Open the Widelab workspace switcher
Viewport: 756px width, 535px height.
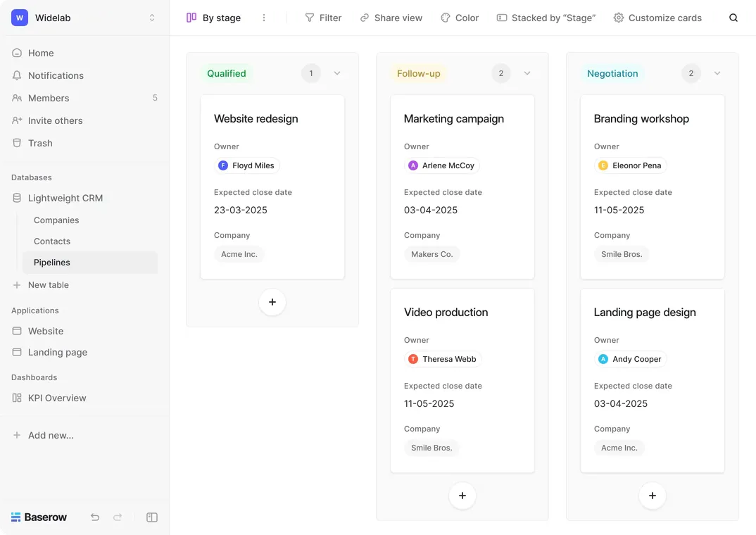click(84, 18)
